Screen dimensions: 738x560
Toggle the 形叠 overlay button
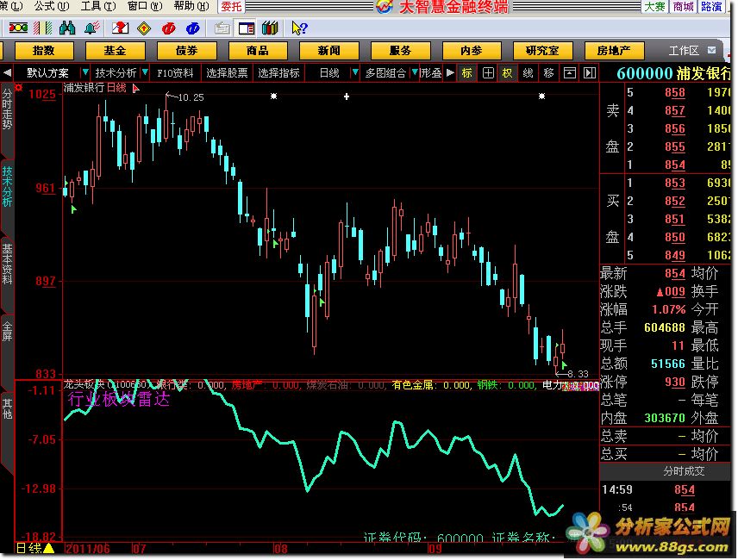click(431, 73)
